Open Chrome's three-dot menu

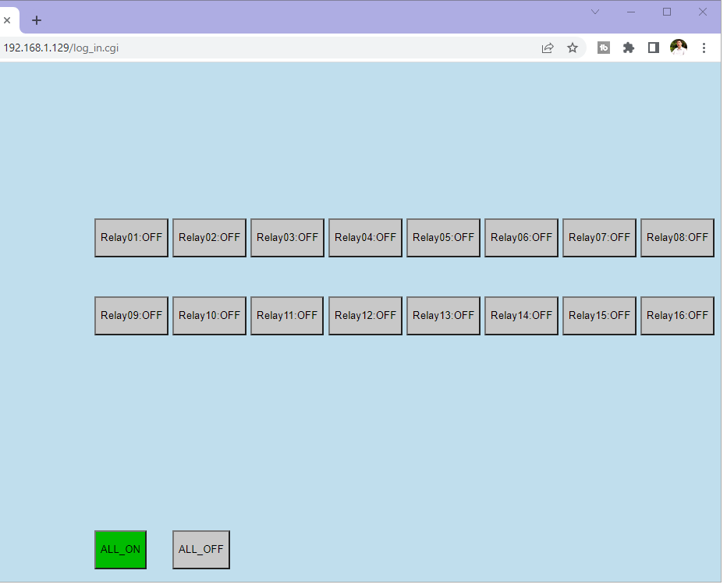click(x=704, y=48)
